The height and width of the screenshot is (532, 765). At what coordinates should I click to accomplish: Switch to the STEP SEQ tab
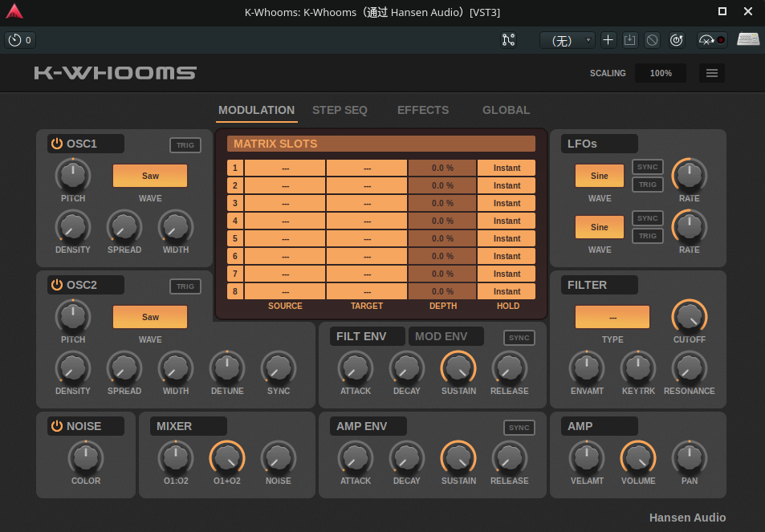pyautogui.click(x=340, y=110)
